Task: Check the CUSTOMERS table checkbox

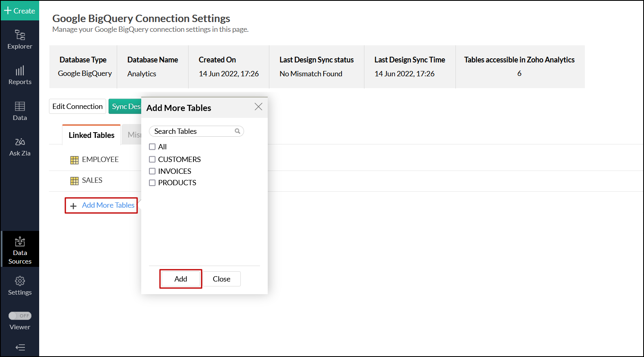Action: (x=152, y=160)
